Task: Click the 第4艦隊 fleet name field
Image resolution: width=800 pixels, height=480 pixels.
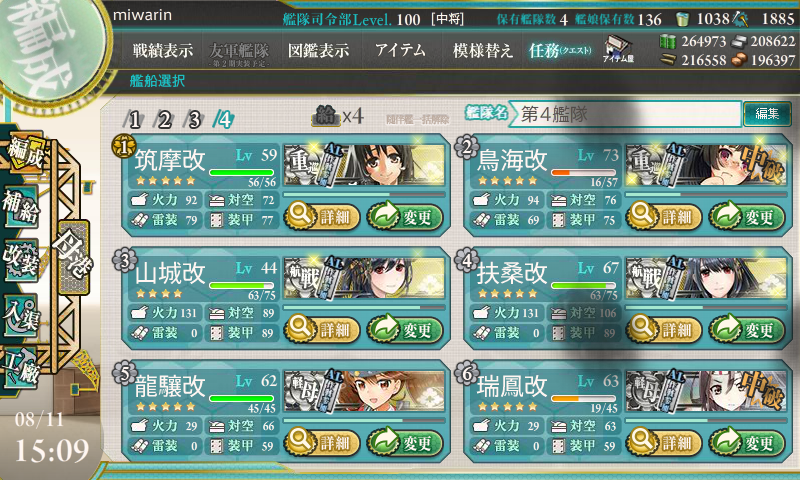Action: click(x=626, y=114)
